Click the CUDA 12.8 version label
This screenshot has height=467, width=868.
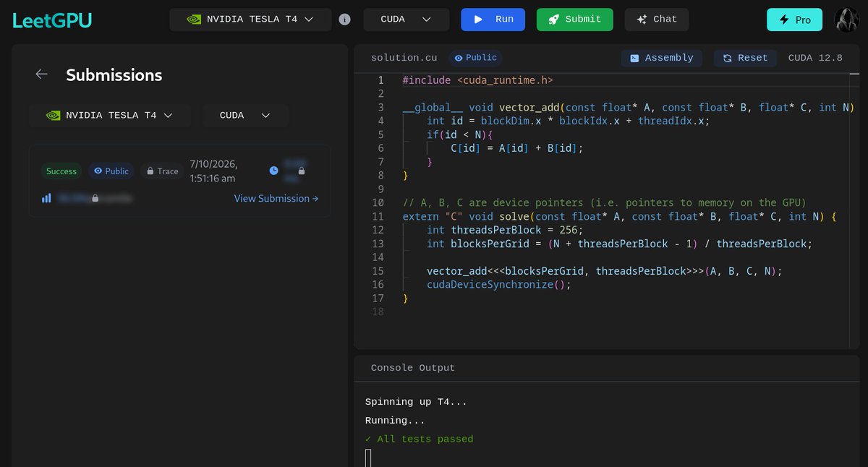tap(815, 58)
